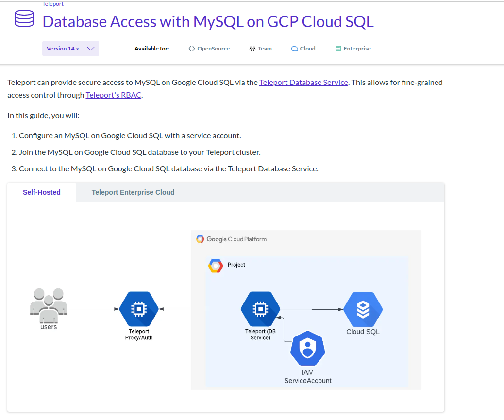Click step 1 'Configure an MySQL' list item

130,135
